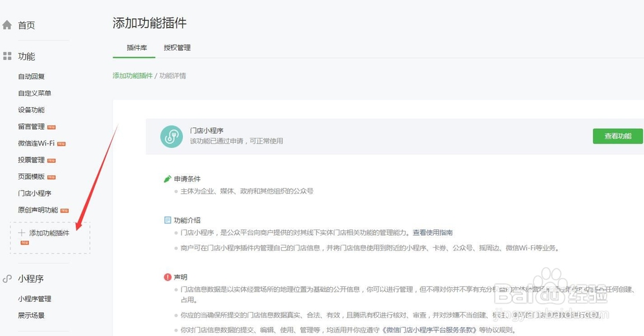644x336 pixels.
Task: Open 门店小程序 in the sidebar
Action: (35, 194)
